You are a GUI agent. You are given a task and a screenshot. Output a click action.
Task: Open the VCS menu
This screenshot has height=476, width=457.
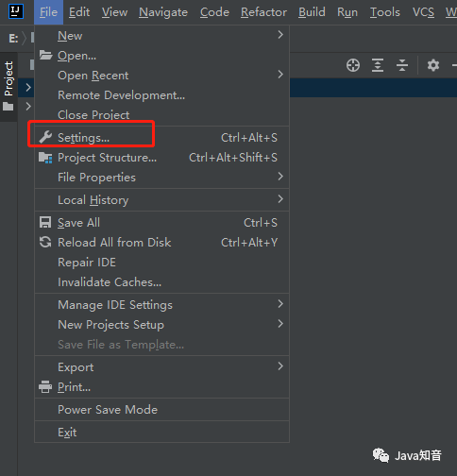[x=423, y=12]
